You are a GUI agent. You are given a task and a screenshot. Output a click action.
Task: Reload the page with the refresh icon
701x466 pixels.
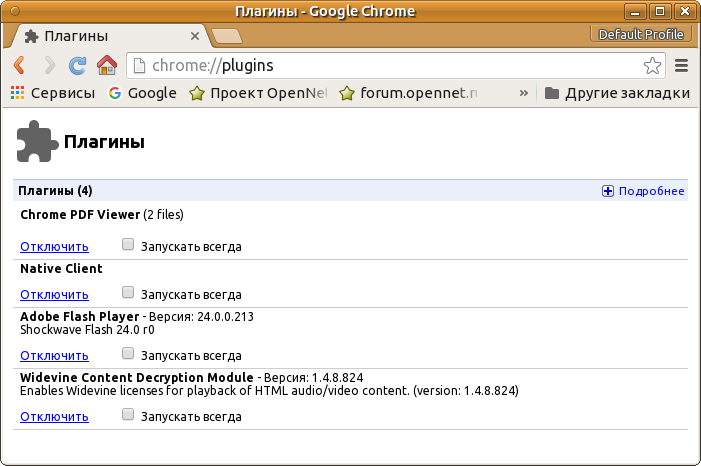(77, 65)
